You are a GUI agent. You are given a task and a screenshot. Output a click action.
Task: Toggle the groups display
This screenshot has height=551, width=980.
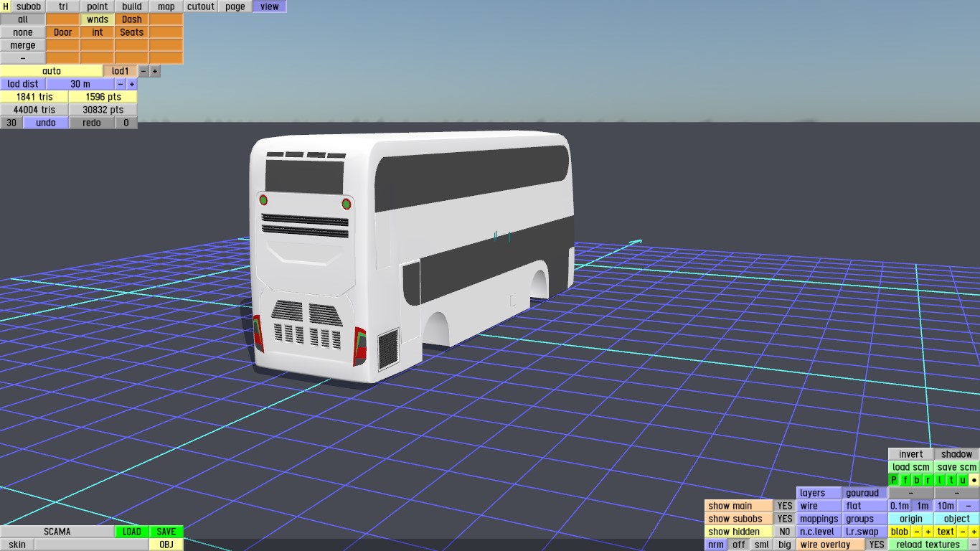[x=865, y=519]
